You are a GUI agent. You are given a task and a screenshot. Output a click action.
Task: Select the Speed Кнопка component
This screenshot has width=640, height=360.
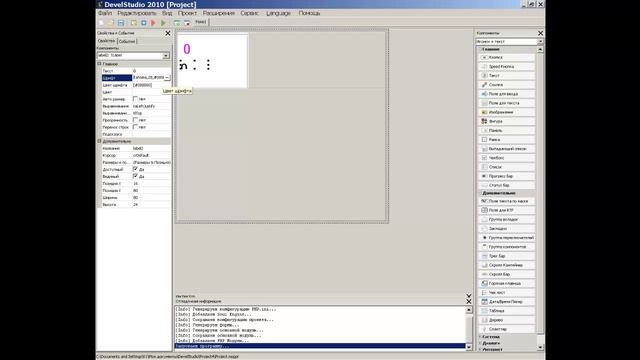pos(507,67)
